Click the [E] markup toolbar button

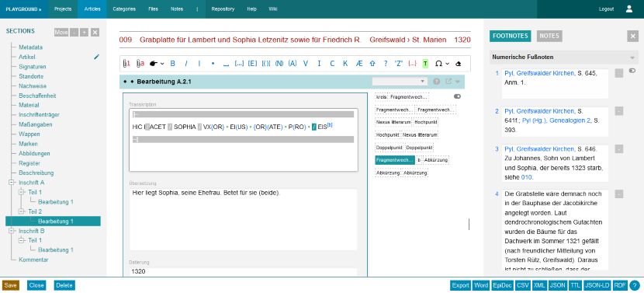click(252, 64)
